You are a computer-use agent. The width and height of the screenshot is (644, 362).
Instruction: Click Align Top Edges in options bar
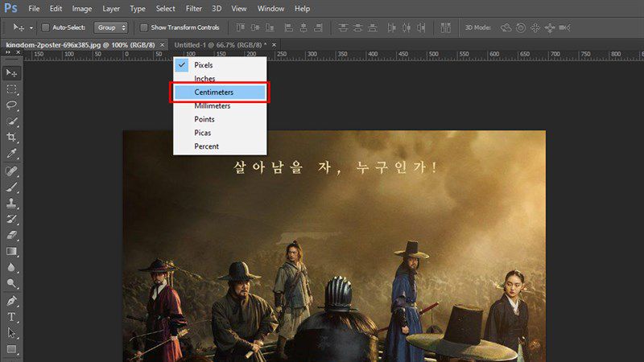pyautogui.click(x=241, y=27)
